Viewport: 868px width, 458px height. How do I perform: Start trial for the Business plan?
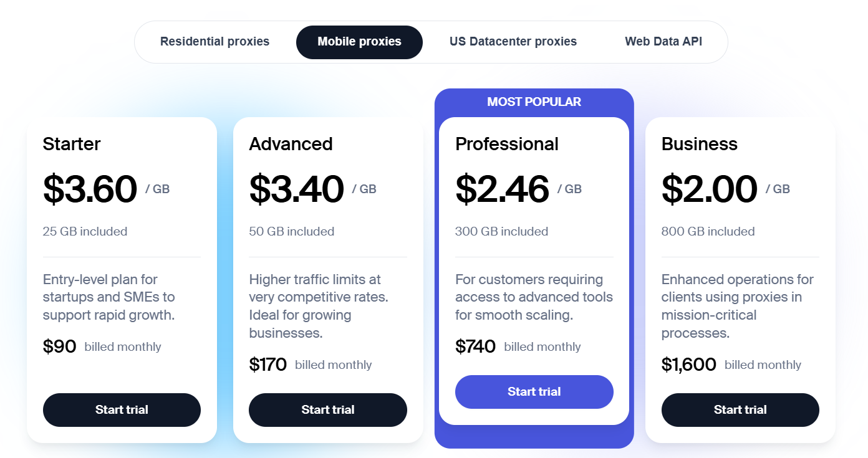pos(740,409)
